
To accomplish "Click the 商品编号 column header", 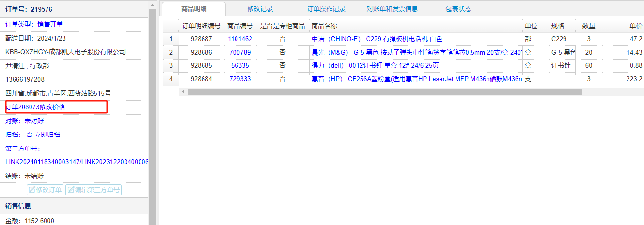I will (240, 26).
